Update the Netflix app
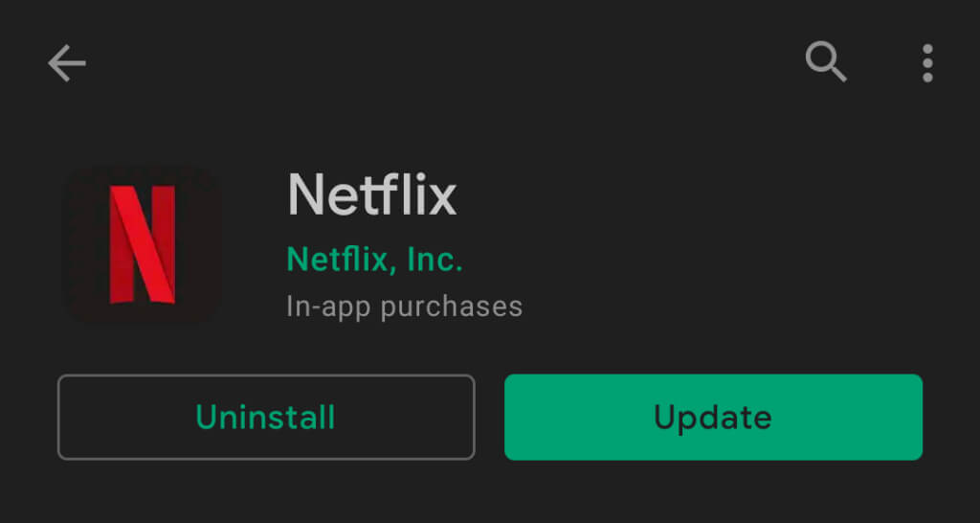 pos(713,417)
